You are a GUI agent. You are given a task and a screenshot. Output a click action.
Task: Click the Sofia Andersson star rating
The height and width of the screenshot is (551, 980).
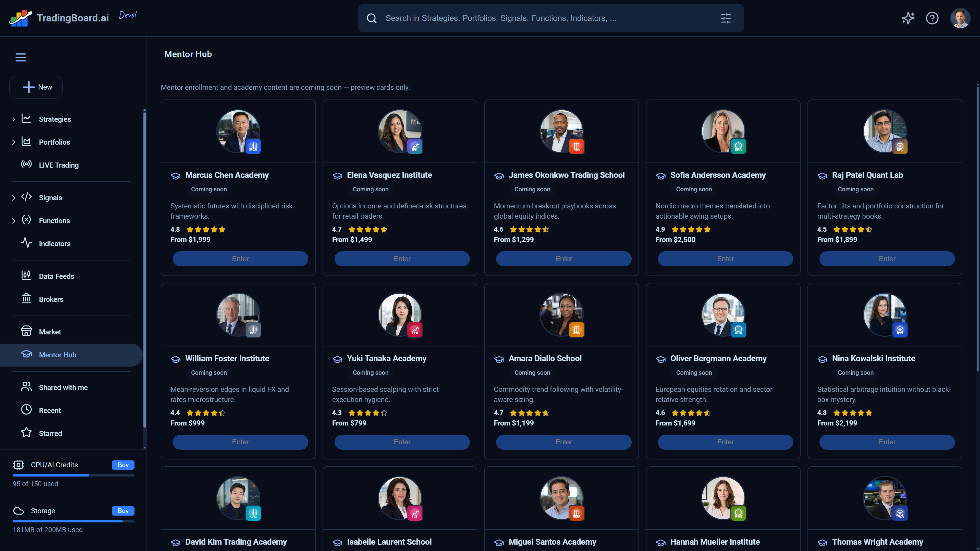click(691, 230)
